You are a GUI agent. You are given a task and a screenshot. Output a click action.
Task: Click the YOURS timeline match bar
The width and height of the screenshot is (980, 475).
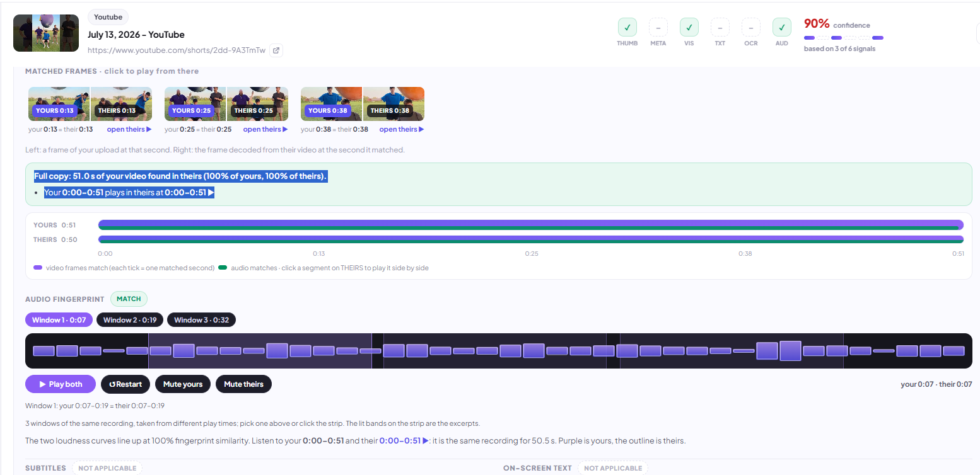click(x=531, y=225)
